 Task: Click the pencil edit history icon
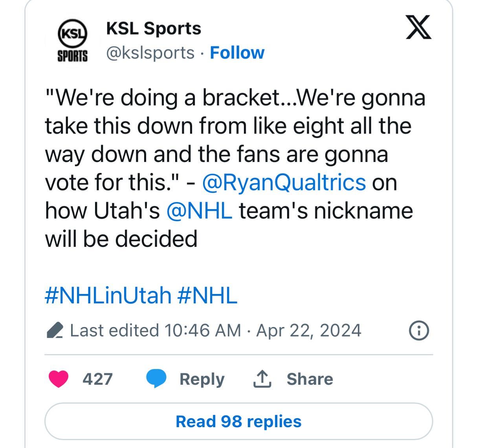(x=55, y=330)
